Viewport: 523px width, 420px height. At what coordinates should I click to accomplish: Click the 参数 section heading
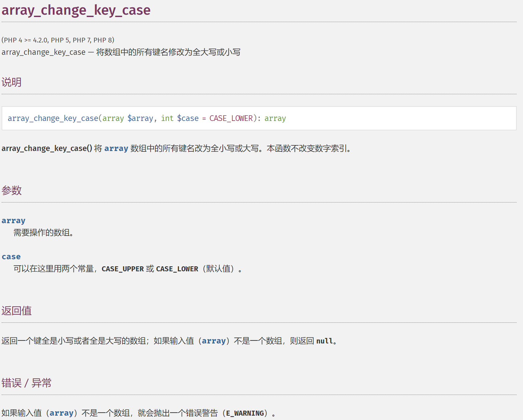coord(12,190)
